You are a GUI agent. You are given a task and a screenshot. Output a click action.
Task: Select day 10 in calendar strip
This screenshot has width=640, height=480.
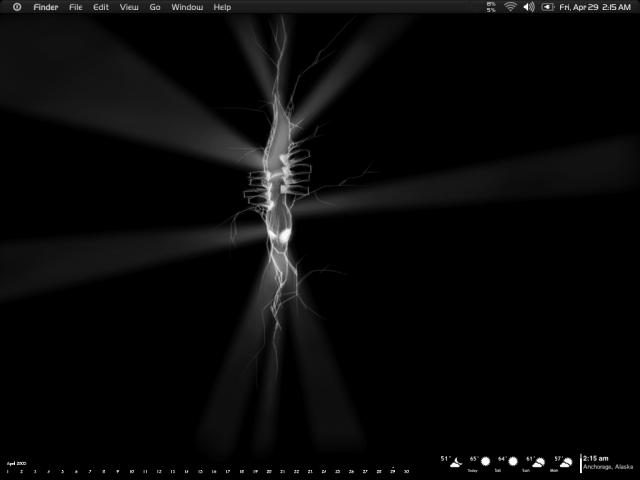131,471
